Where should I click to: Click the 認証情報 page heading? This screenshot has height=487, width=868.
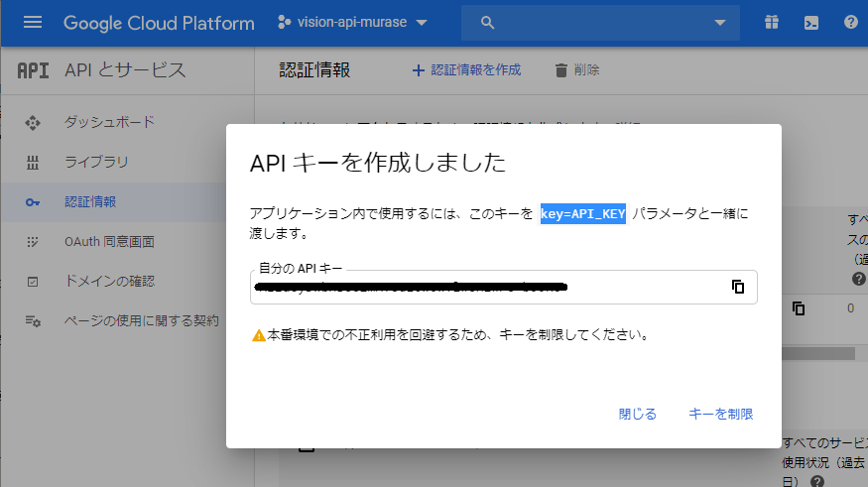[x=314, y=70]
